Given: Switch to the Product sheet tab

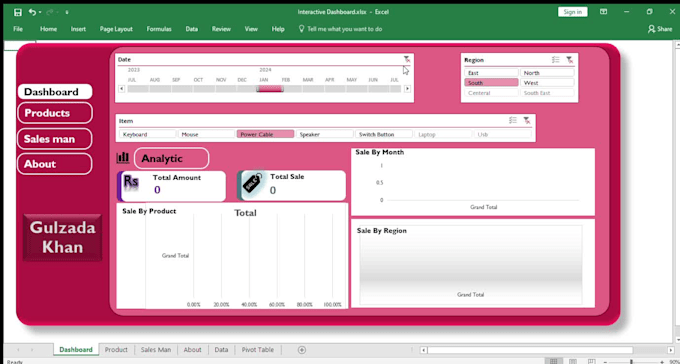Looking at the screenshot, I should [116, 350].
